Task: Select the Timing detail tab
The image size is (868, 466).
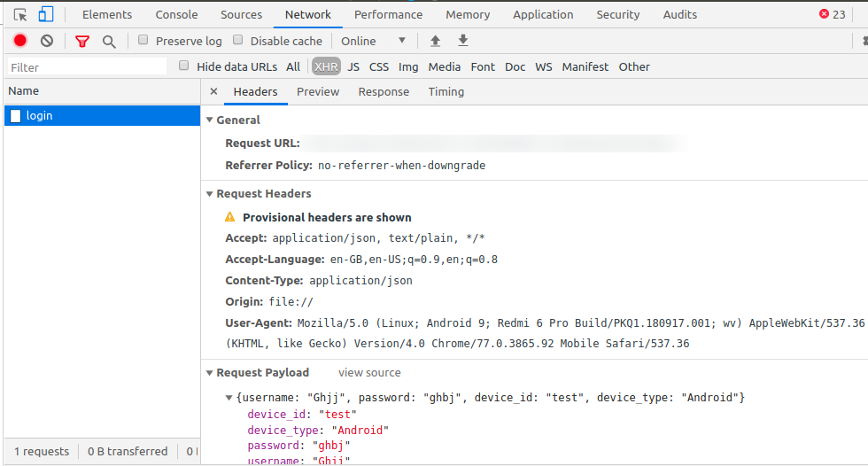Action: coord(446,92)
